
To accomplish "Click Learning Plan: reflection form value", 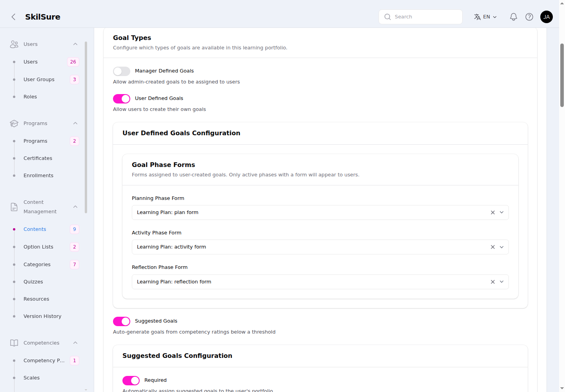I will [x=174, y=282].
